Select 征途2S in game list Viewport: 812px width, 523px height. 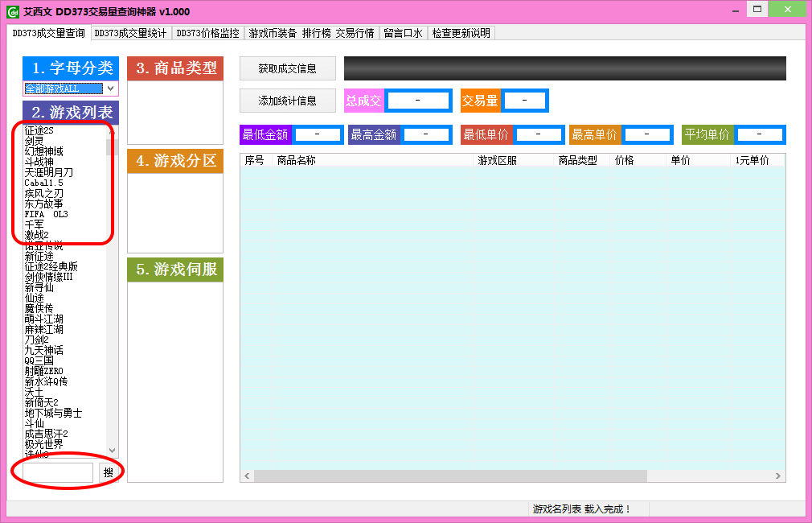(x=39, y=130)
